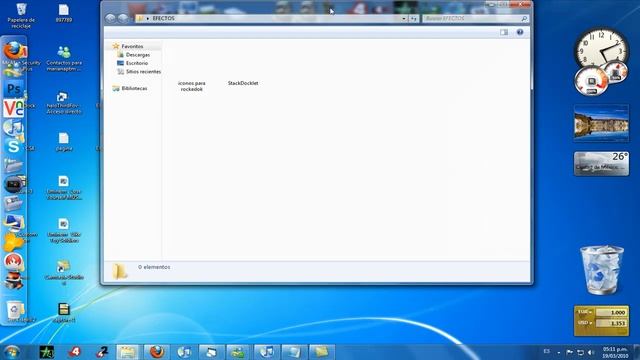Select Favoritos in navigation pane
Viewport: 640px width, 360px height.
[132, 47]
